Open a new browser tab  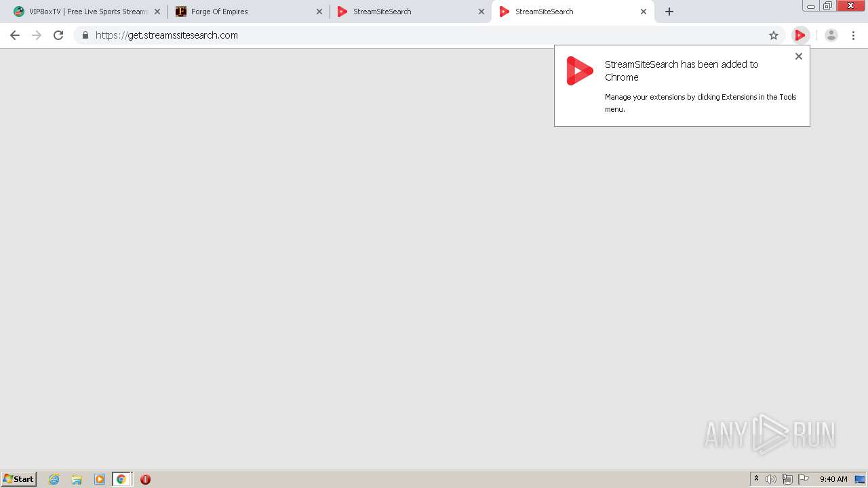click(669, 12)
